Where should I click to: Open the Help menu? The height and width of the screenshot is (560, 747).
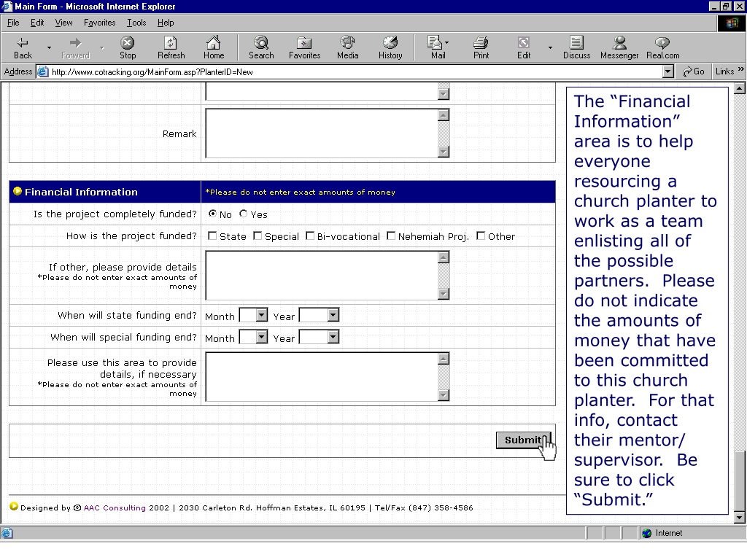tap(166, 23)
